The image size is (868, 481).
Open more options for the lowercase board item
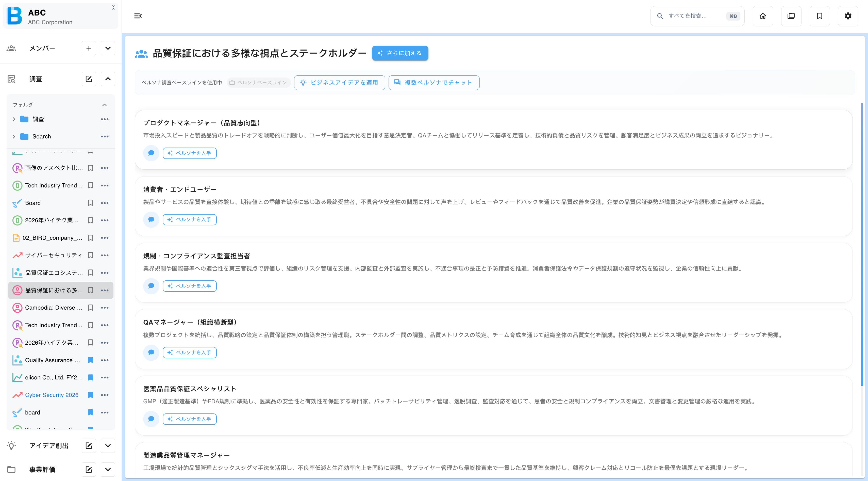click(x=105, y=413)
